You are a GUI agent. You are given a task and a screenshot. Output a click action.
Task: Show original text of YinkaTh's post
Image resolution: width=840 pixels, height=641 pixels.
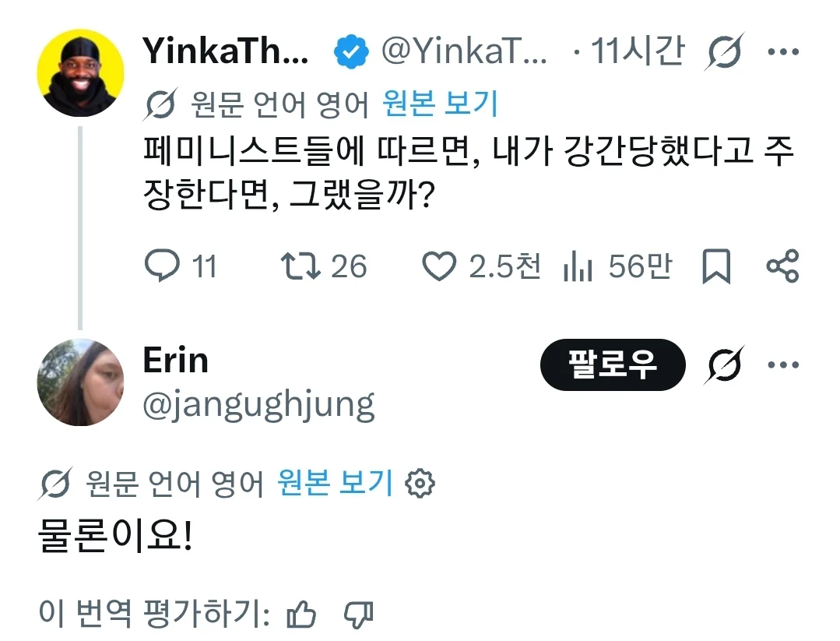pyautogui.click(x=441, y=104)
